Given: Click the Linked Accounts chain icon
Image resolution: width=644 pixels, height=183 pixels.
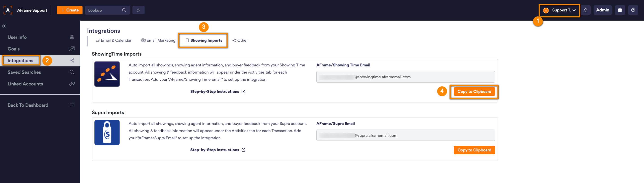Looking at the screenshot, I should (x=72, y=84).
